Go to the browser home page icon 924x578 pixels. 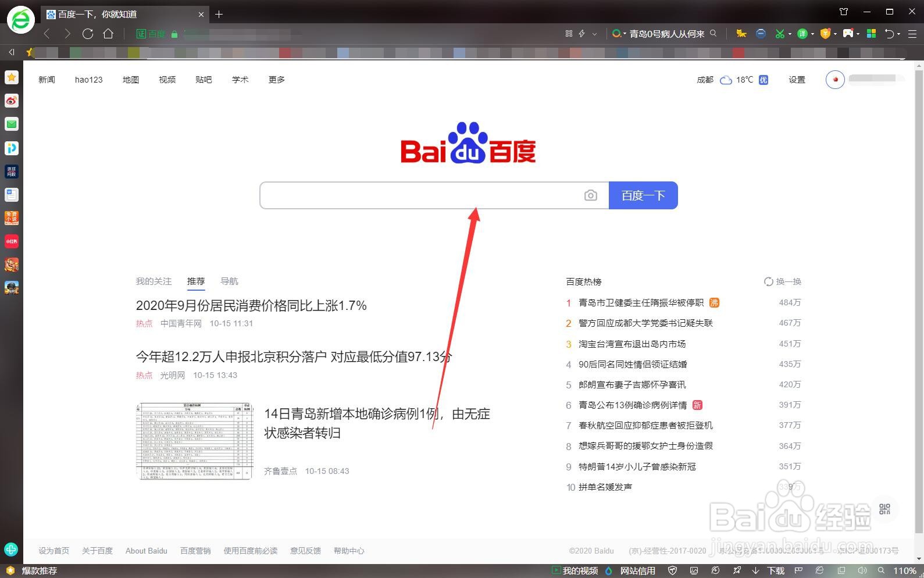[108, 34]
